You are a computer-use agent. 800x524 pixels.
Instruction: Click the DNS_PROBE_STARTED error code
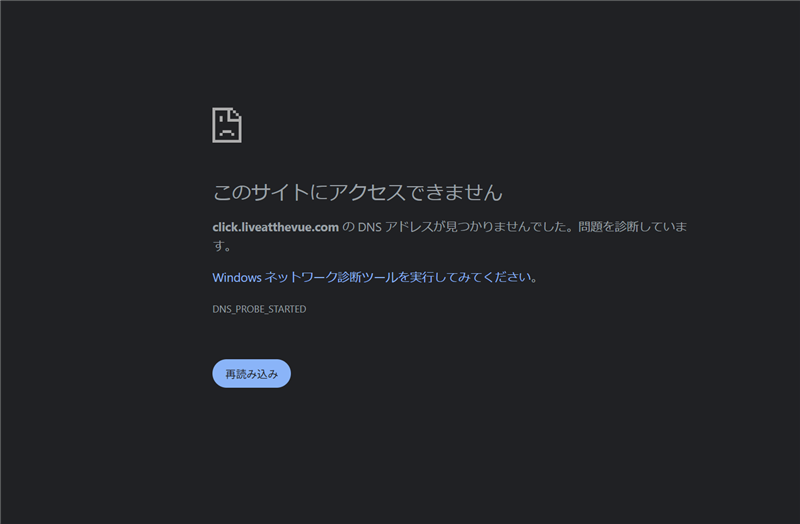259,309
